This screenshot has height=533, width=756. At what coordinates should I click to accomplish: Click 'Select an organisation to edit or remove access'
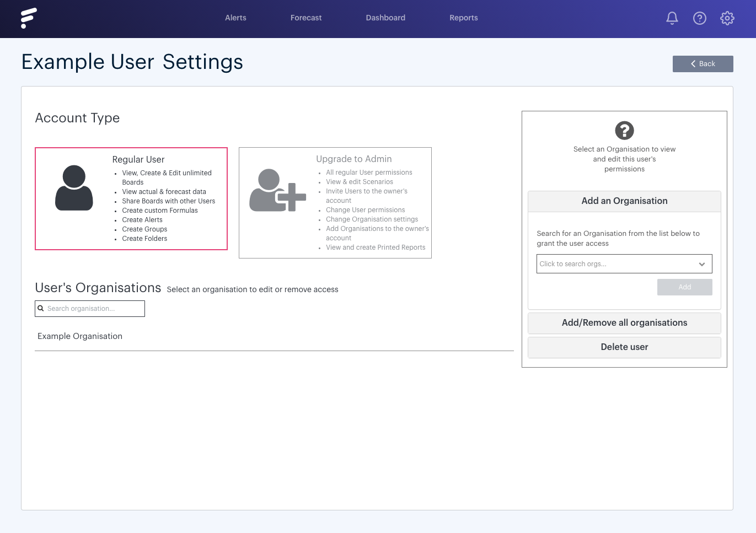[x=253, y=290]
